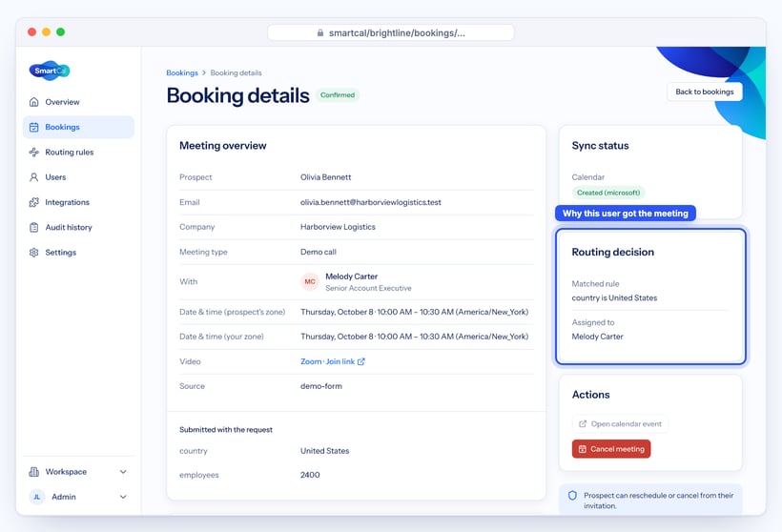Click the Users person icon
Viewport: 782px width, 532px height.
[x=34, y=177]
